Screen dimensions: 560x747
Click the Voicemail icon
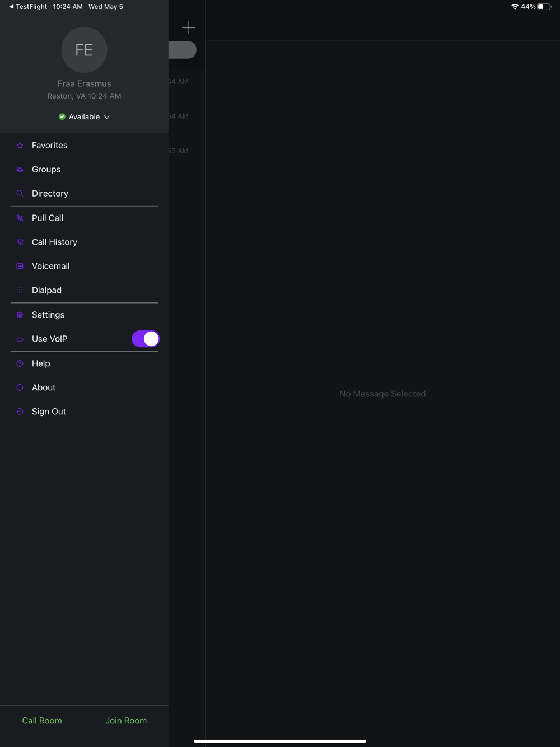(x=20, y=267)
